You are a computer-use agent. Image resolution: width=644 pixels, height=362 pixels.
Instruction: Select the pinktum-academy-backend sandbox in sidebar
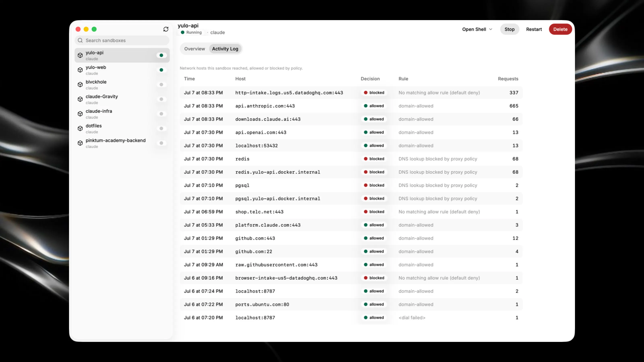pyautogui.click(x=122, y=143)
